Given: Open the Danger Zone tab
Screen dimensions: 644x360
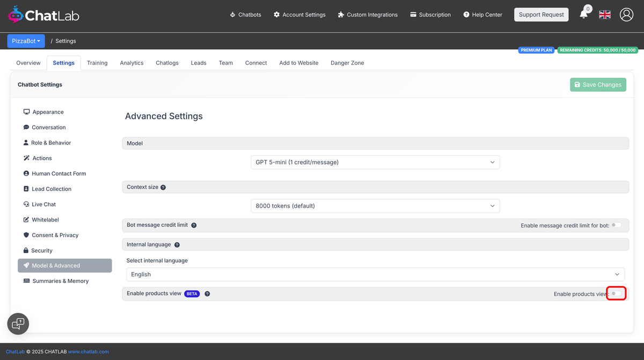Looking at the screenshot, I should (x=347, y=63).
